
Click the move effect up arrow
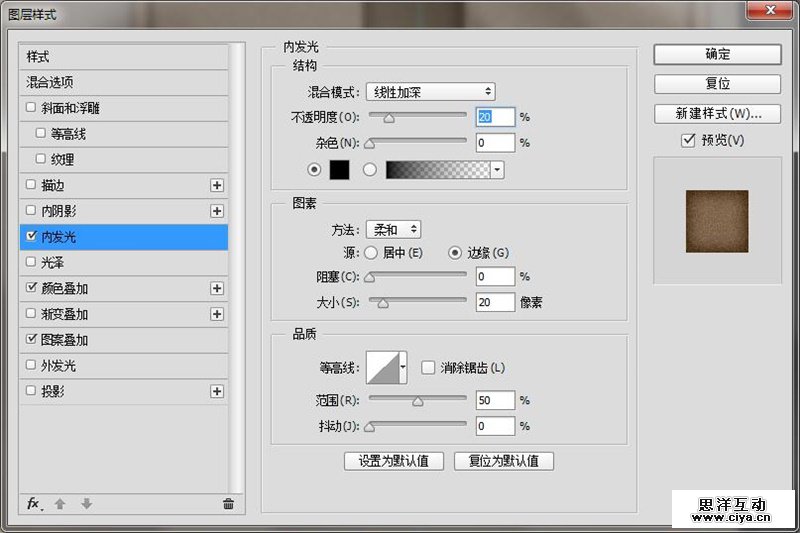(x=60, y=504)
